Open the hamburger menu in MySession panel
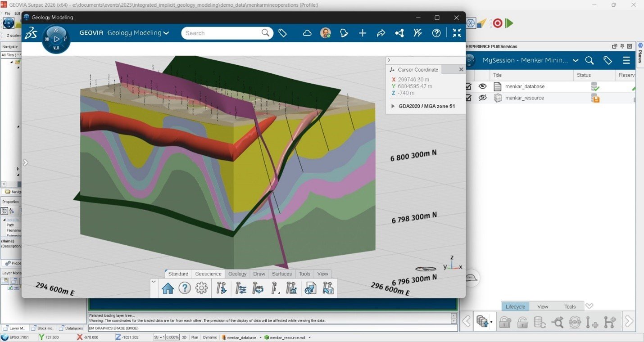Viewport: 644px width, 342px height. [626, 60]
